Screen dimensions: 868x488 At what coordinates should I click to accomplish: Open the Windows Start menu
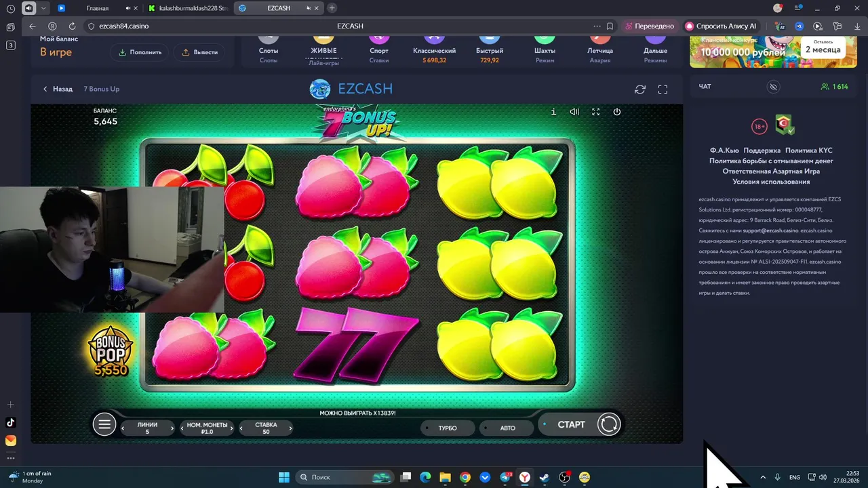(284, 477)
